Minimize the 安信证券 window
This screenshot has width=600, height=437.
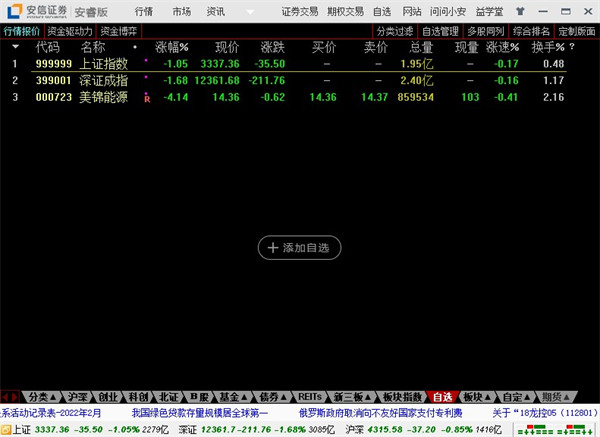[x=543, y=11]
